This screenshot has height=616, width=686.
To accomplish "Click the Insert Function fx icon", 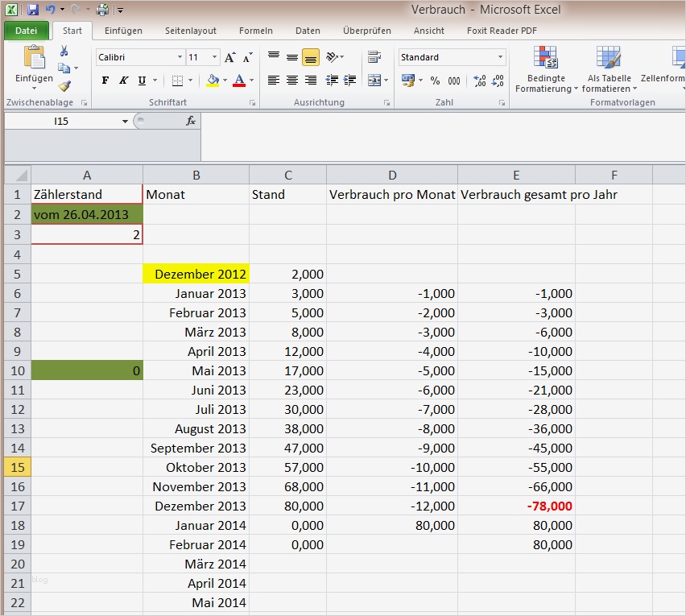I will coord(191,121).
